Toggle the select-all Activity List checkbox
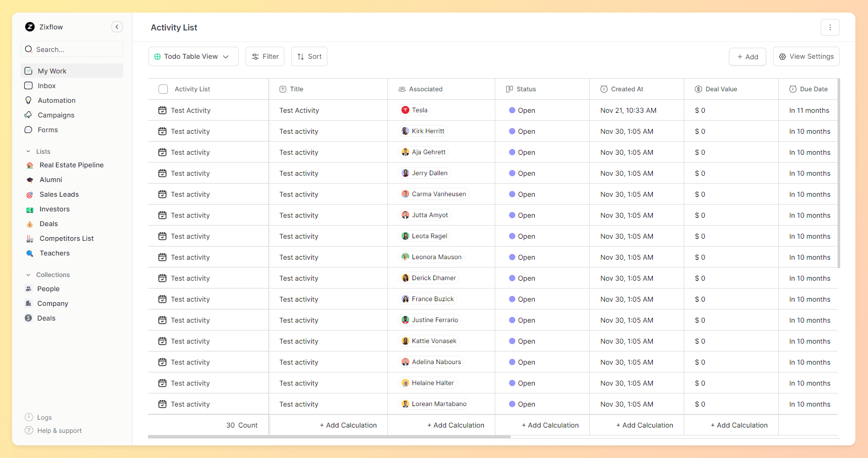868x458 pixels. 163,89
